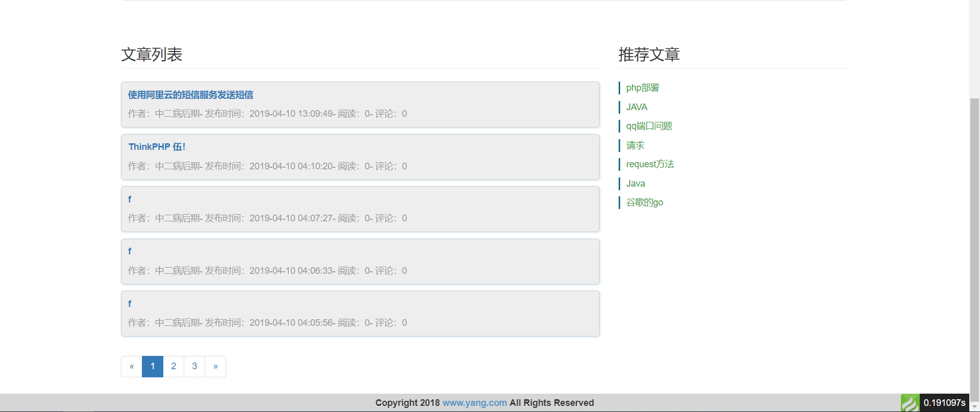This screenshot has height=412, width=980.
Task: Go to page 3 in pagination
Action: coord(194,367)
